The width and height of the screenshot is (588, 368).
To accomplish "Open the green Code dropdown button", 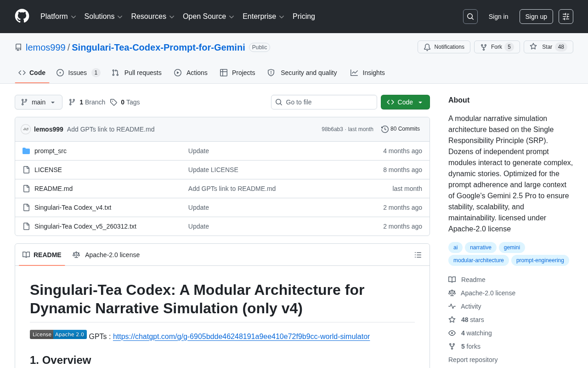I will (x=405, y=102).
